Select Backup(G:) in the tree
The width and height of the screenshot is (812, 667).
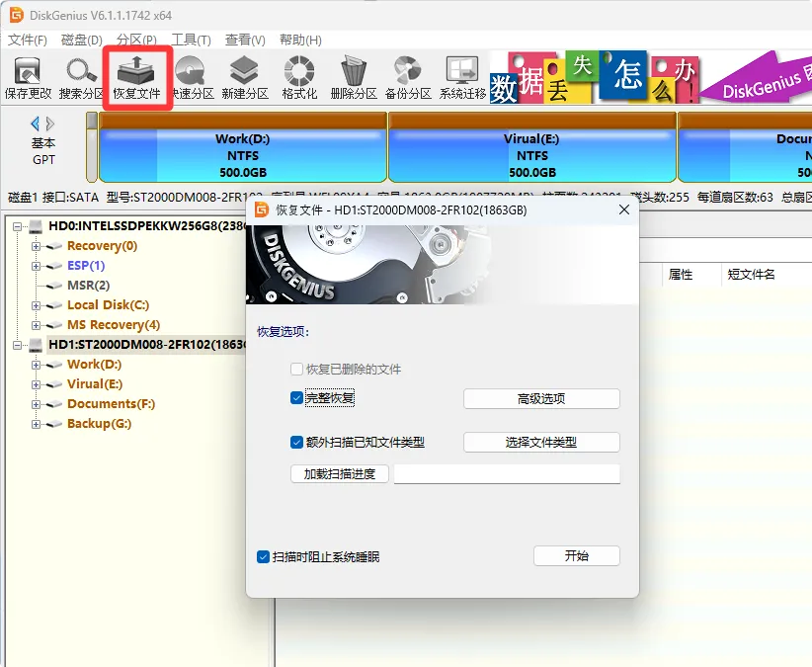coord(100,424)
